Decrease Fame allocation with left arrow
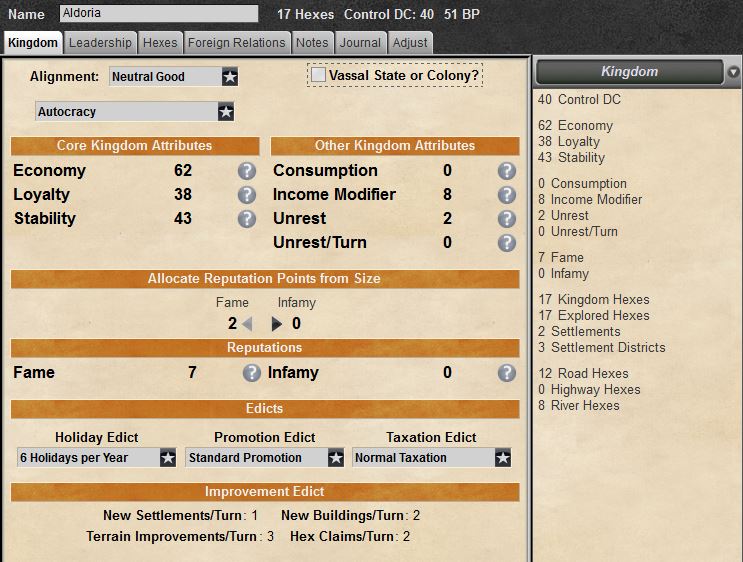The image size is (743, 562). pos(247,324)
